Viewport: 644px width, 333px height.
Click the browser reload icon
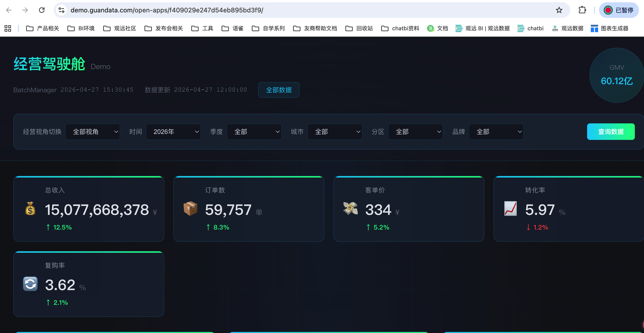point(42,10)
